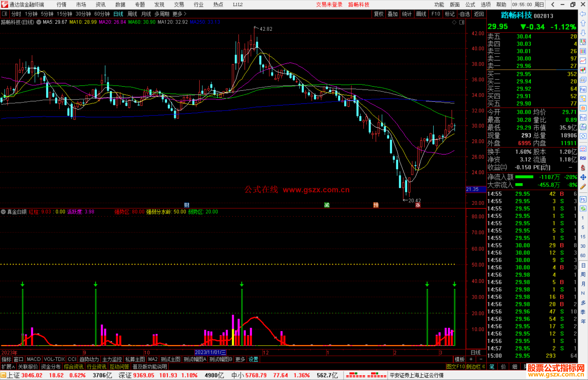Open the f(x) formula sidebar icon
The height and width of the screenshot is (380, 588).
[x=583, y=127]
